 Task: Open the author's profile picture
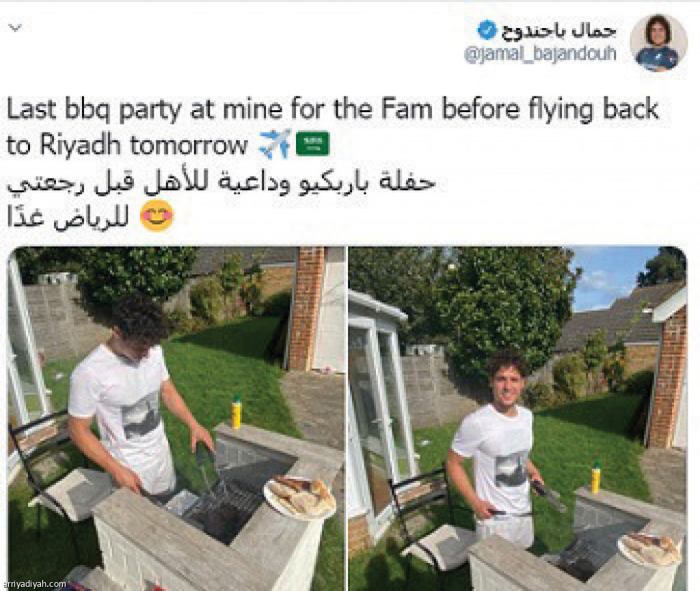659,43
